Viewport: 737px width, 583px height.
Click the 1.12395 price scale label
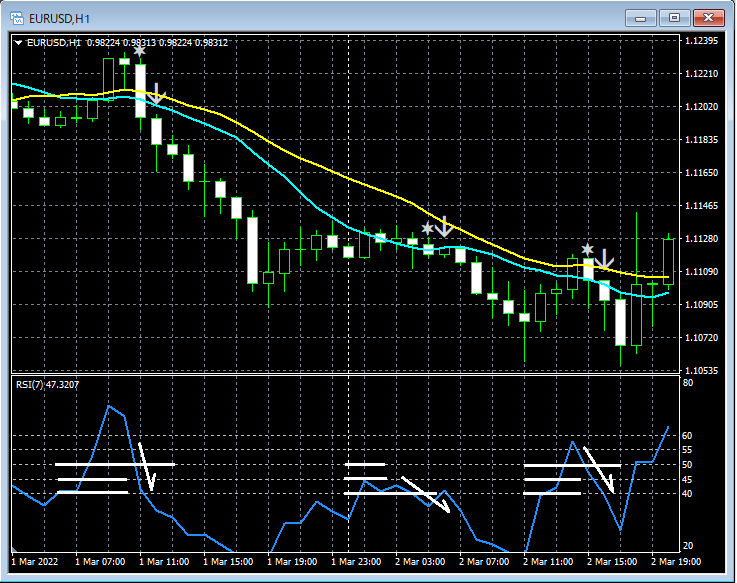702,41
